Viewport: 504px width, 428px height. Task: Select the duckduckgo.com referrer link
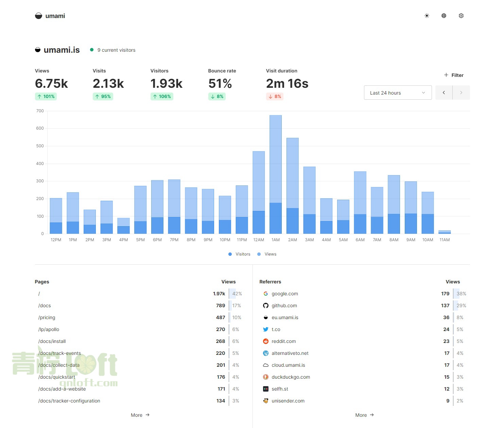pyautogui.click(x=291, y=377)
